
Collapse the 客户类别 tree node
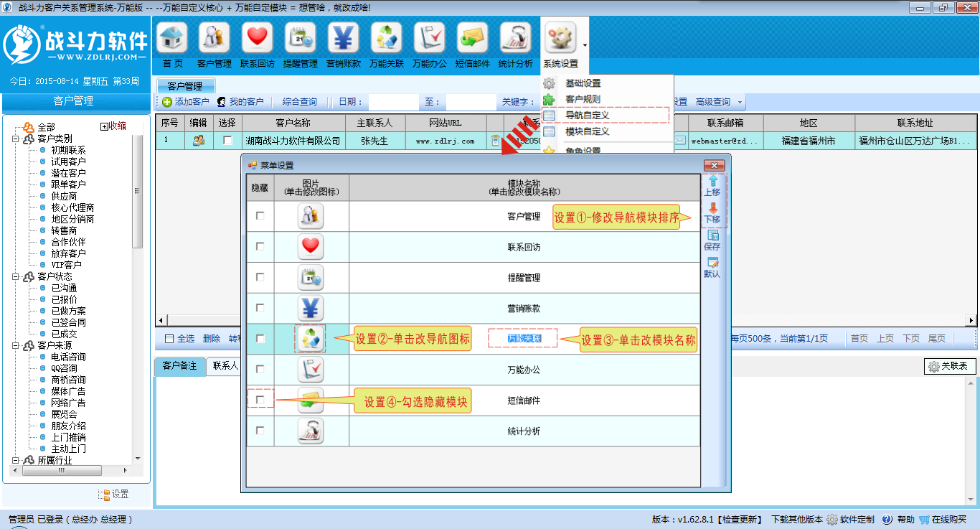[x=15, y=139]
